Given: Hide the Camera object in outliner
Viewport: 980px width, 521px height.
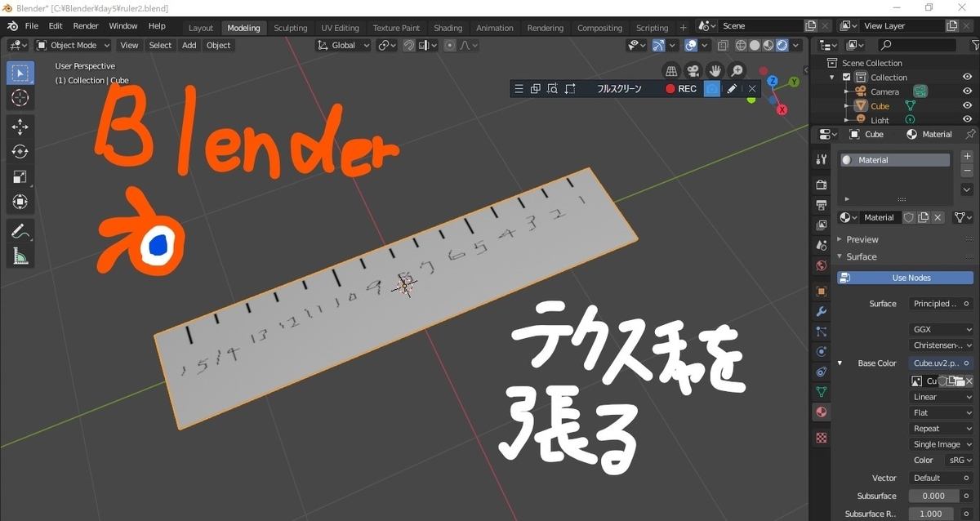Looking at the screenshot, I should [967, 91].
